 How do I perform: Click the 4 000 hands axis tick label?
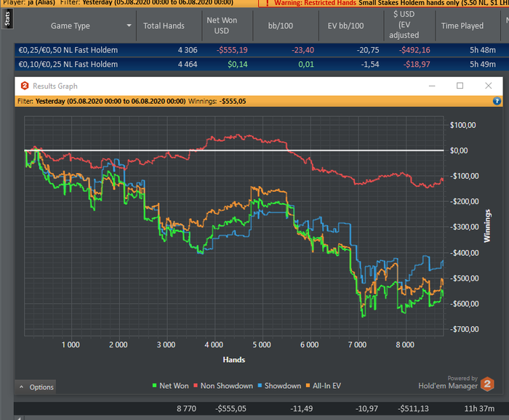[214, 344]
